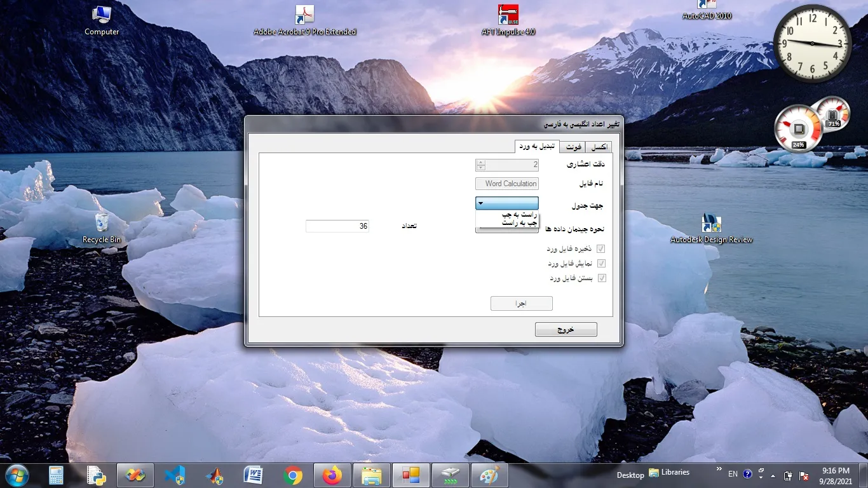Toggle the ذخیره فایل ورد checkbox

[x=600, y=248]
